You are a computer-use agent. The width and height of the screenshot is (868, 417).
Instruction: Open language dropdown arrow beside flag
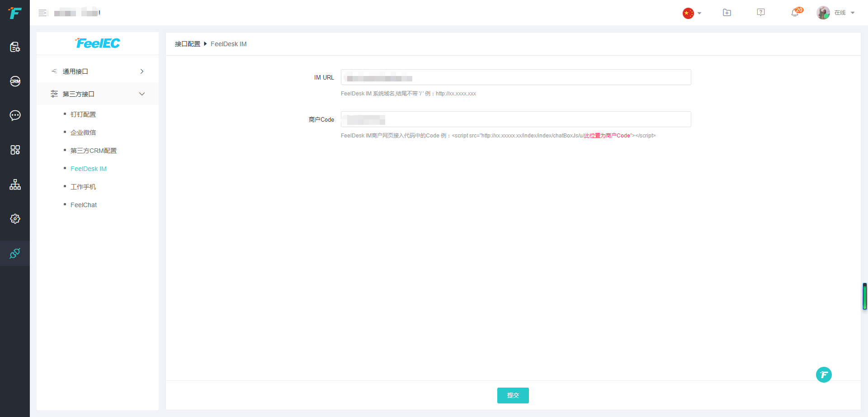pos(699,13)
